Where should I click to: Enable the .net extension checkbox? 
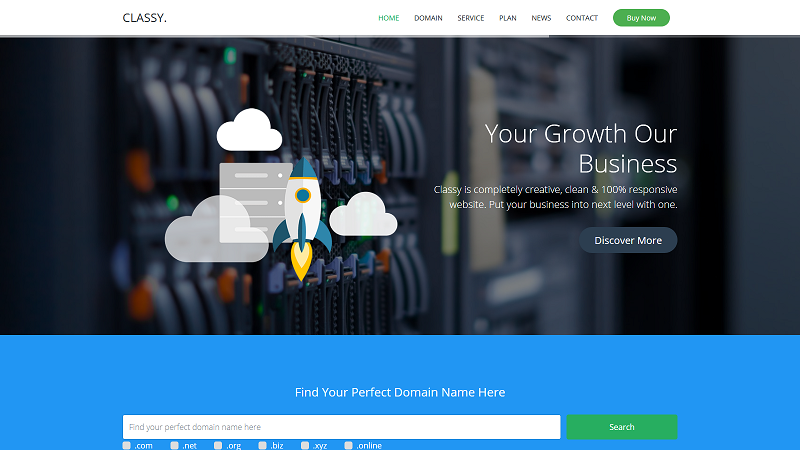174,445
